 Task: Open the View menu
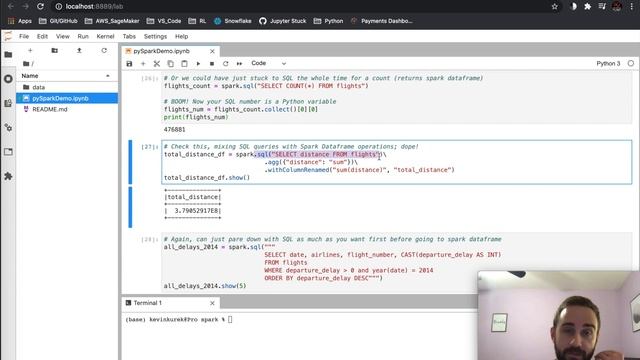(x=62, y=36)
